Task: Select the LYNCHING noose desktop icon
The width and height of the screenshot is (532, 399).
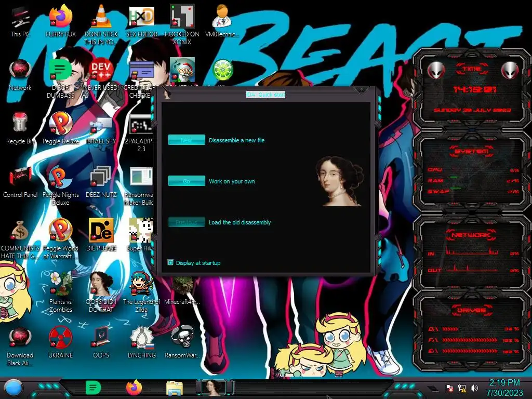Action: [x=141, y=343]
